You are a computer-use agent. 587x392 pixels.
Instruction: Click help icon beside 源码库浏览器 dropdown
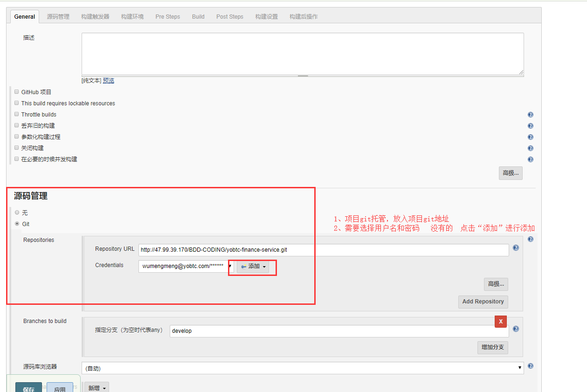tap(530, 366)
